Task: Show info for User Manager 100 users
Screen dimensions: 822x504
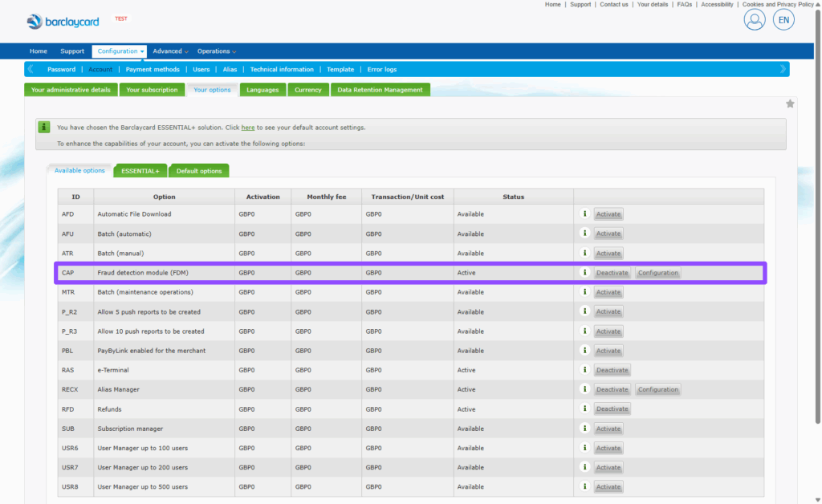Action: [584, 448]
